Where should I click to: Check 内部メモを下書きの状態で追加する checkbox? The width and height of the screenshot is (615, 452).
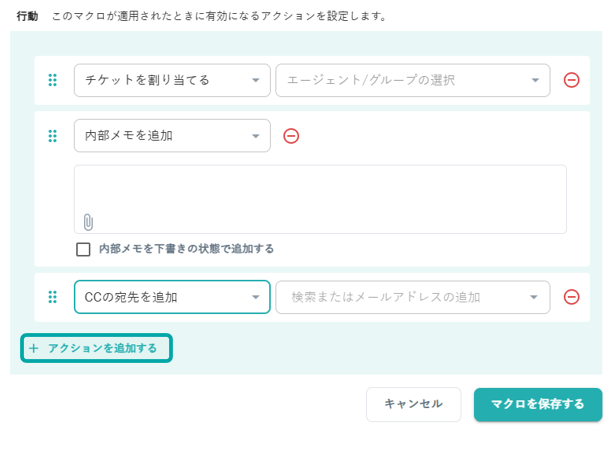[x=84, y=249]
